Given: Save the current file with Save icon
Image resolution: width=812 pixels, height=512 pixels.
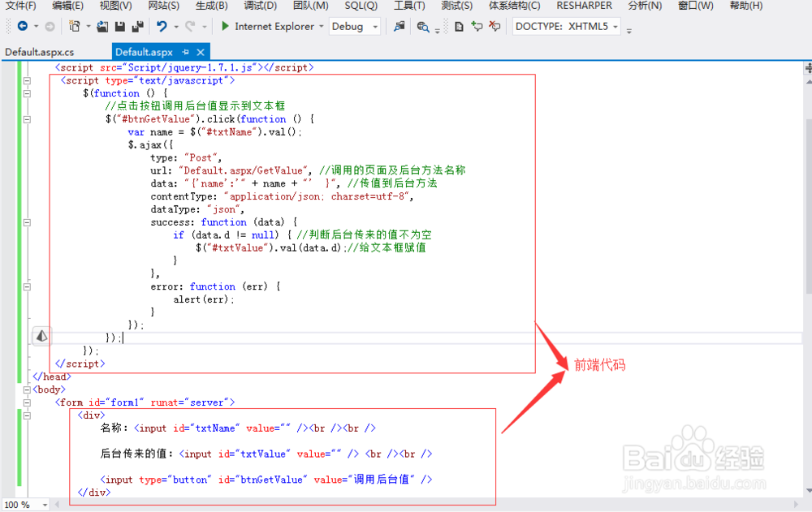Looking at the screenshot, I should [x=120, y=27].
